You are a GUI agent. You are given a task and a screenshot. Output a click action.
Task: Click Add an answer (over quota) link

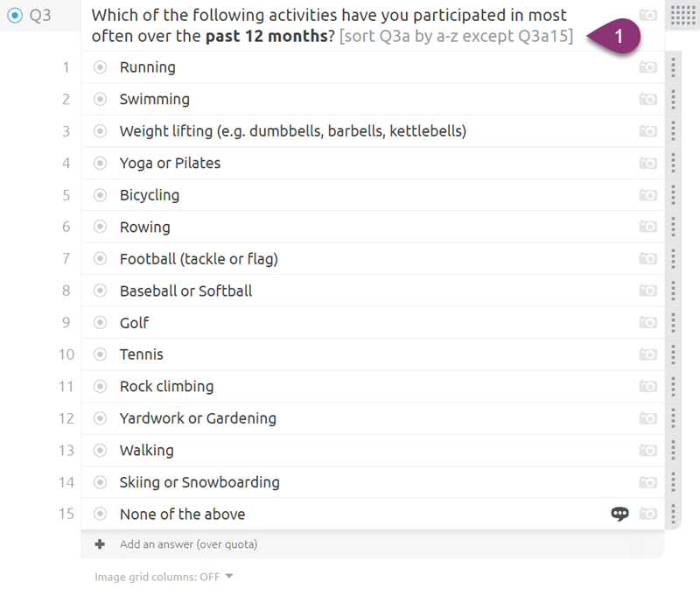(188, 544)
